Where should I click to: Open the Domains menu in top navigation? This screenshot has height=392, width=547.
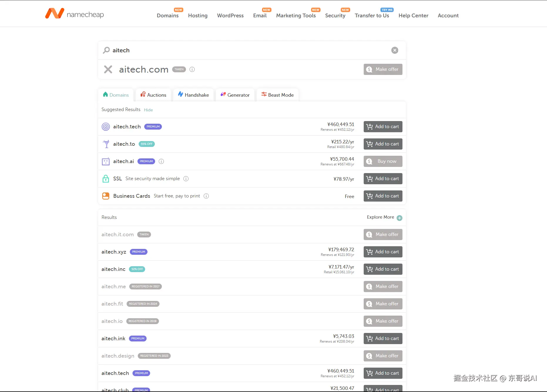click(x=167, y=16)
